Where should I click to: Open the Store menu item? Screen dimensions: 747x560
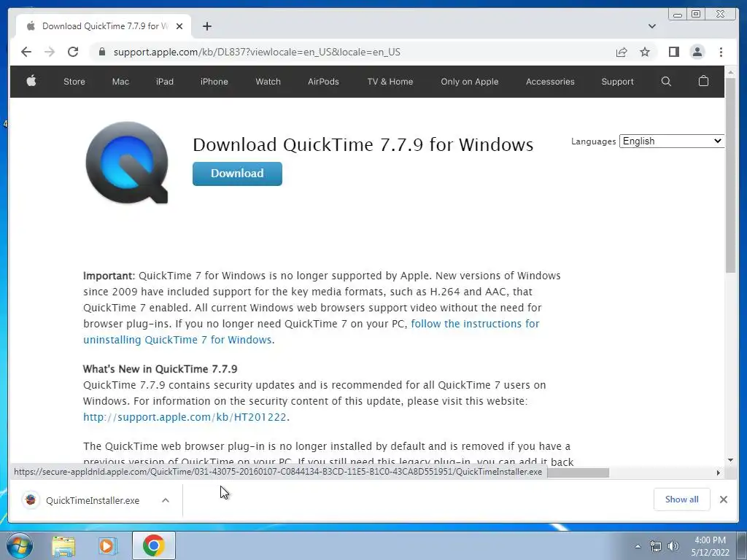click(74, 82)
